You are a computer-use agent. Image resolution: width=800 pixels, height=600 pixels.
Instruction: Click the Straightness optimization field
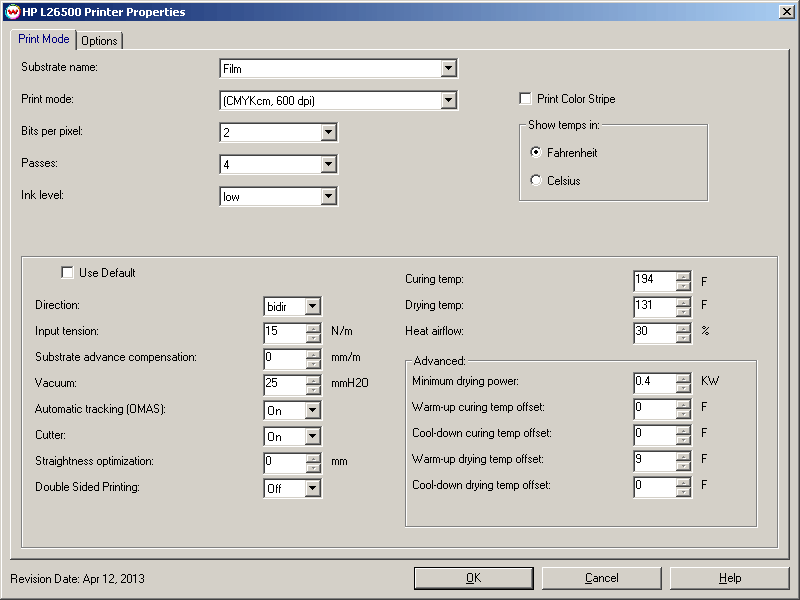285,462
